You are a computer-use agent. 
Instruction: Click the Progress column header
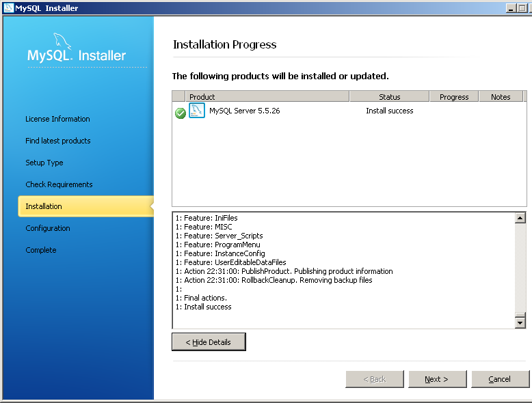454,96
